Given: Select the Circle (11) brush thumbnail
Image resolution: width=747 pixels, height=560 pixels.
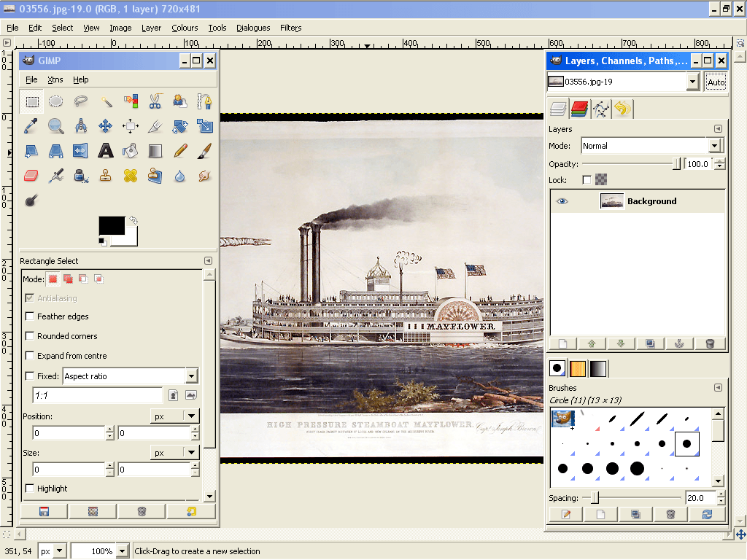Looking at the screenshot, I should [x=686, y=443].
